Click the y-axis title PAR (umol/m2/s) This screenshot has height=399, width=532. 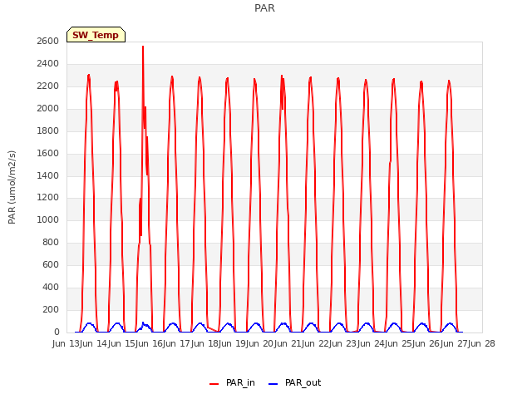click(x=12, y=187)
